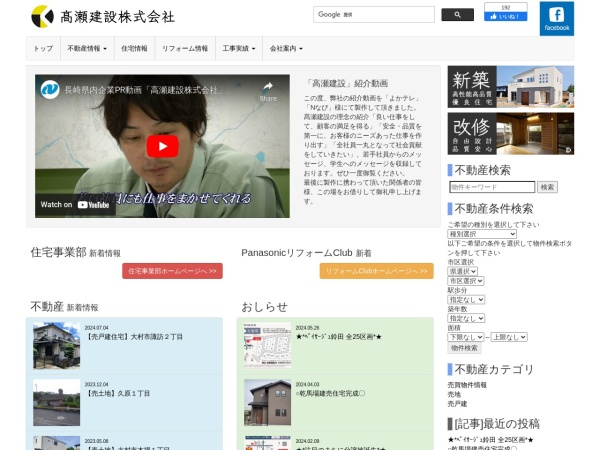This screenshot has width=600, height=450.
Task: Click the Facebook いいね like button
Action: coord(505,16)
